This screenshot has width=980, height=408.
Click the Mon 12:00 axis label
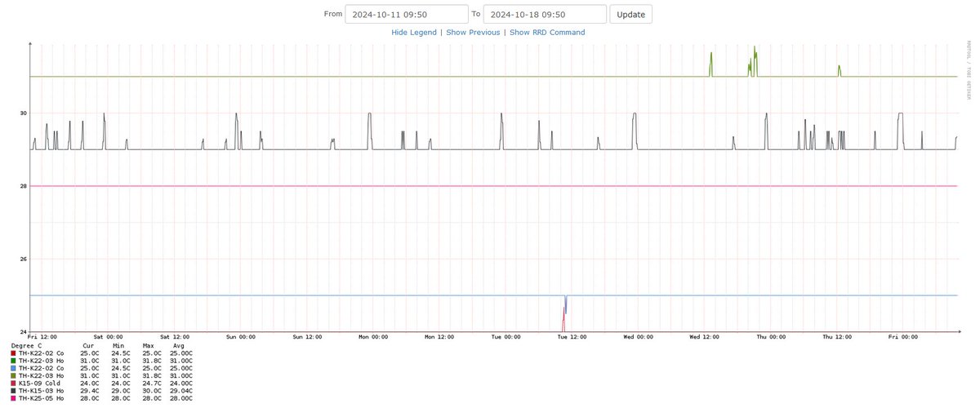click(439, 336)
